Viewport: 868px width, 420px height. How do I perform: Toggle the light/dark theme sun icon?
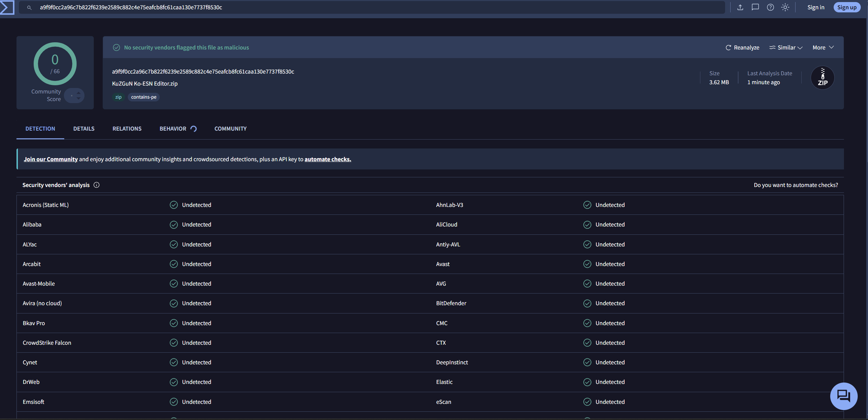coord(785,7)
